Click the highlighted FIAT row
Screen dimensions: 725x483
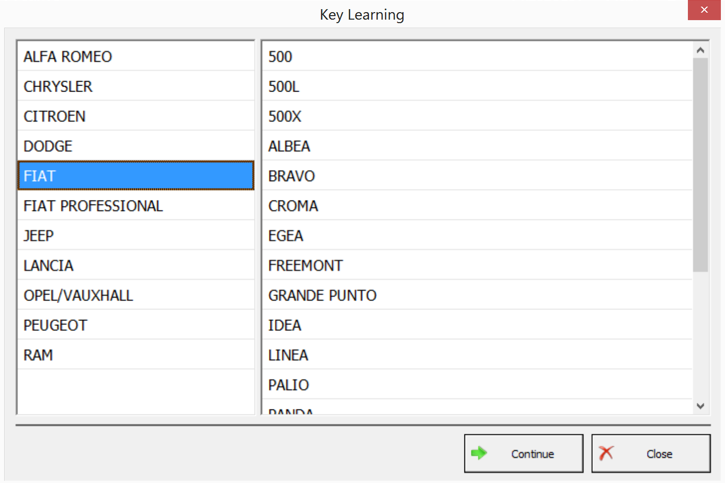pyautogui.click(x=135, y=176)
